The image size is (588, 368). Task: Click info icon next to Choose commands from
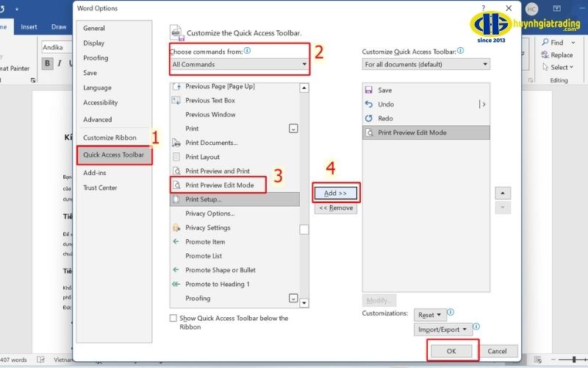(247, 50)
